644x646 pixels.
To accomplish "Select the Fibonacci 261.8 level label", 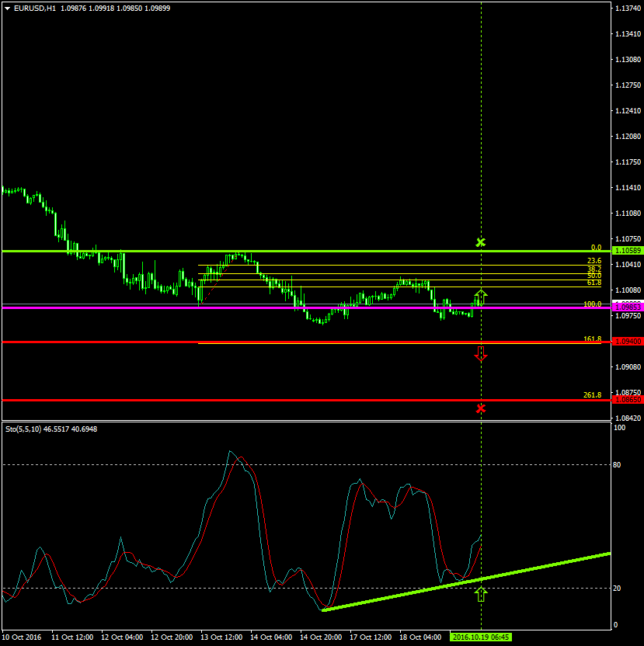I will 592,395.
